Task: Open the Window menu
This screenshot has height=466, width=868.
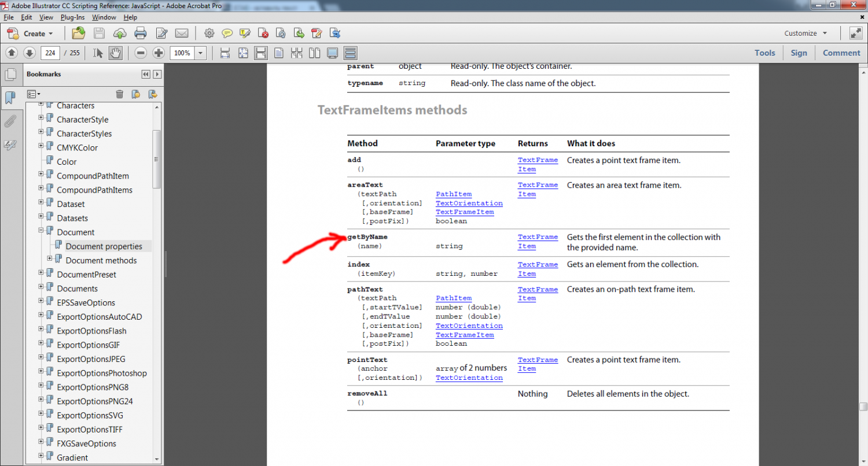Action: point(104,17)
